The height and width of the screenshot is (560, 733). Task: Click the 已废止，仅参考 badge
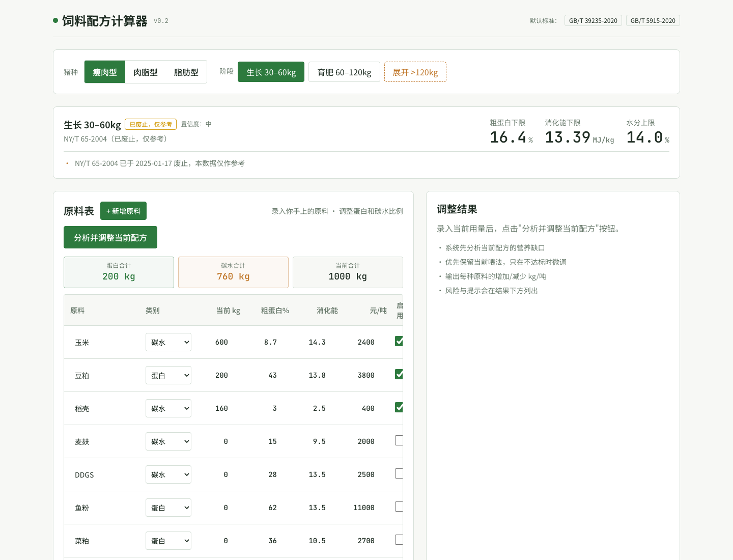pos(151,124)
